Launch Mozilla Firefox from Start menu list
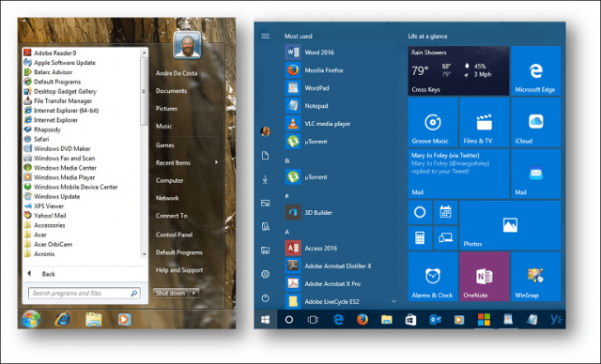Screen dimensions: 601x364 tap(315, 70)
